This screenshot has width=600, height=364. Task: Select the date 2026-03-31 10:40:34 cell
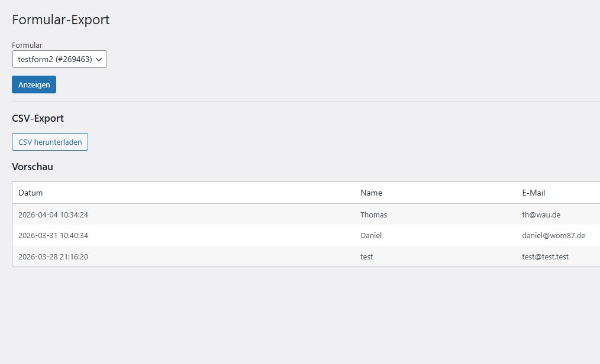point(53,235)
